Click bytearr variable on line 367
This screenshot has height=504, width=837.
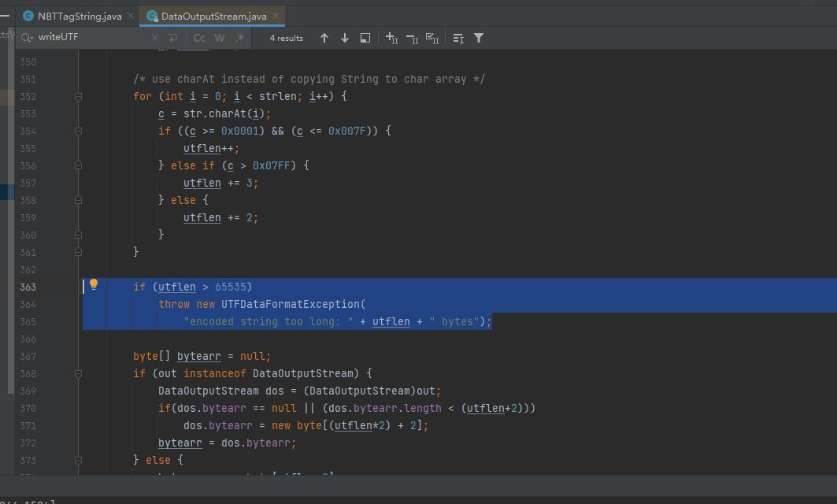(198, 357)
